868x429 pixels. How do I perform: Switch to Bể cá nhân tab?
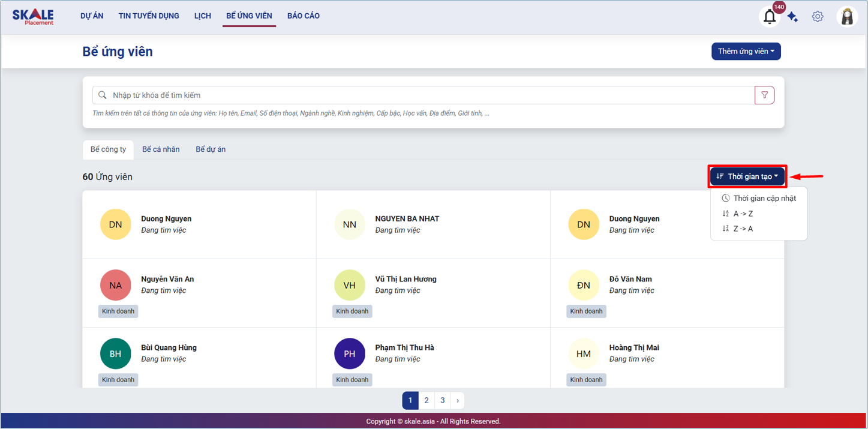pos(161,149)
